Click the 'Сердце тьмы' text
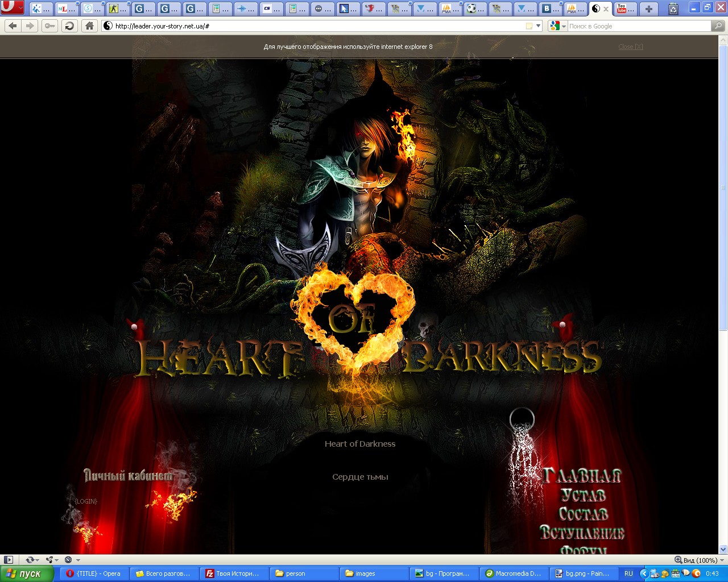The image size is (728, 582). (x=360, y=477)
